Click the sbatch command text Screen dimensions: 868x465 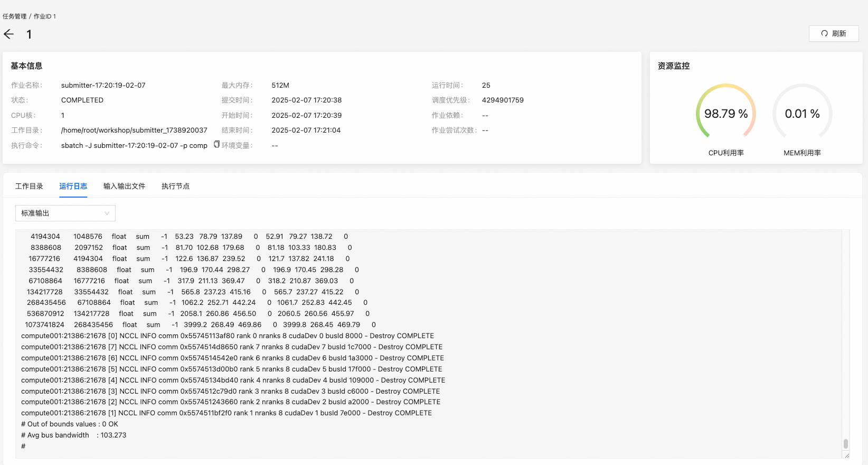(134, 145)
